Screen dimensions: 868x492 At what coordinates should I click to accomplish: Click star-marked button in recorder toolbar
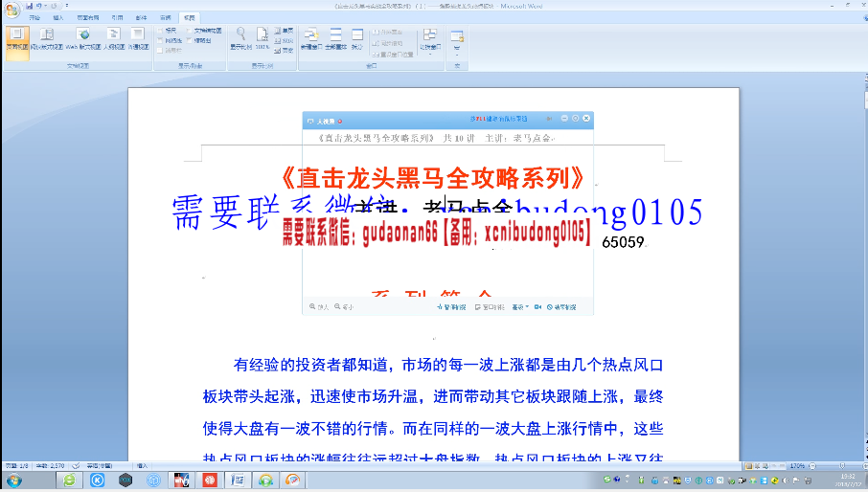451,307
